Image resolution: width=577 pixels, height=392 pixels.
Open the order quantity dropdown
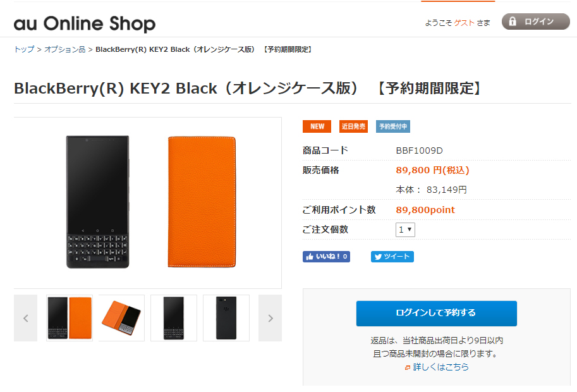(405, 230)
